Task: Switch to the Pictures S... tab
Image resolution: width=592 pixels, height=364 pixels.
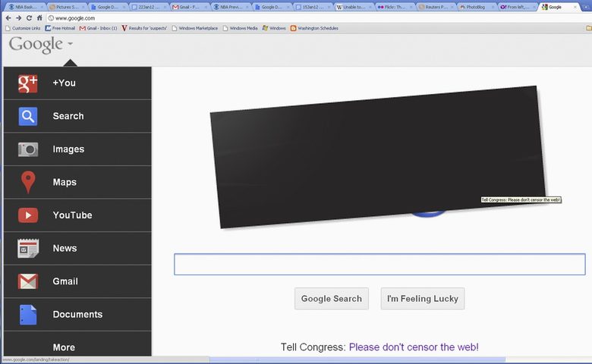Action: click(67, 7)
